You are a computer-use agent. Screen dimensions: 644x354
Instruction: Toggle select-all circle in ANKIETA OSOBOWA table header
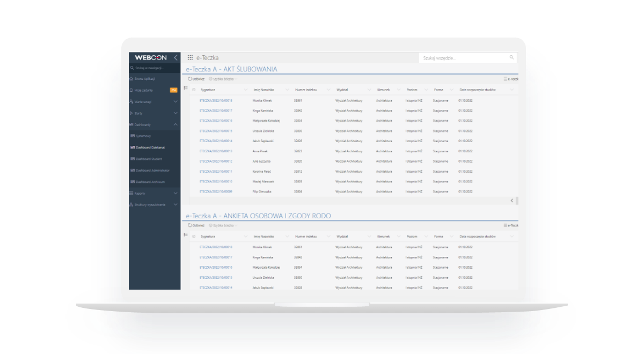tap(194, 236)
